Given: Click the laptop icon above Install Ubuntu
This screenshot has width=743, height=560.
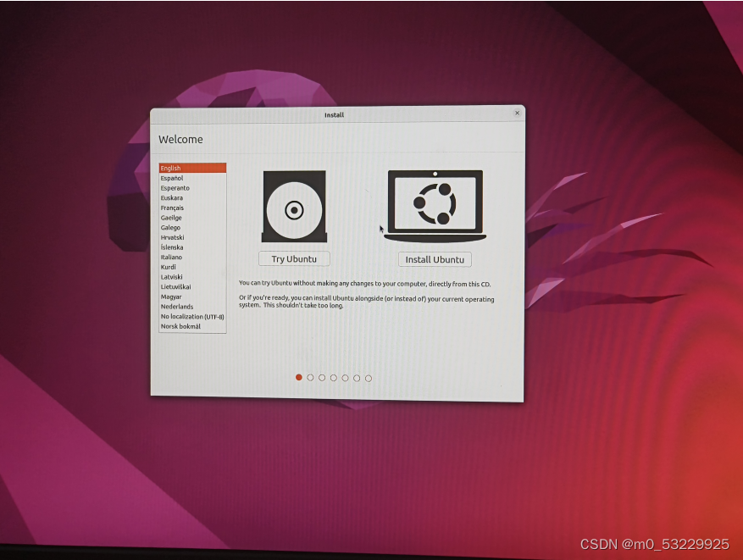Looking at the screenshot, I should coord(435,203).
